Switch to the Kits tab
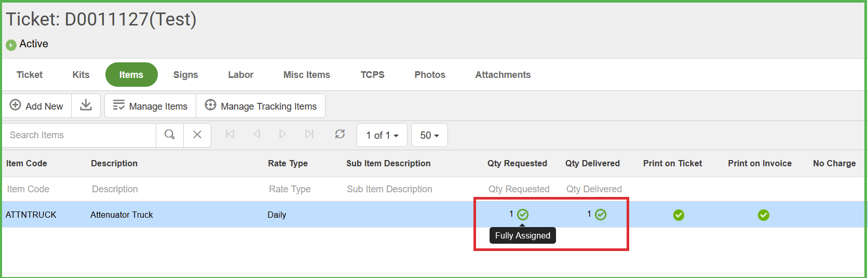This screenshot has height=278, width=868. 81,75
